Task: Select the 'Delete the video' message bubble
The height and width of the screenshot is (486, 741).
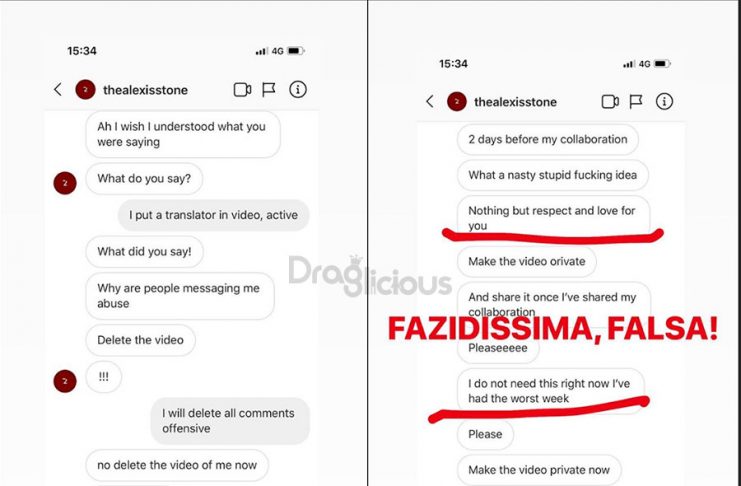Action: coord(140,340)
